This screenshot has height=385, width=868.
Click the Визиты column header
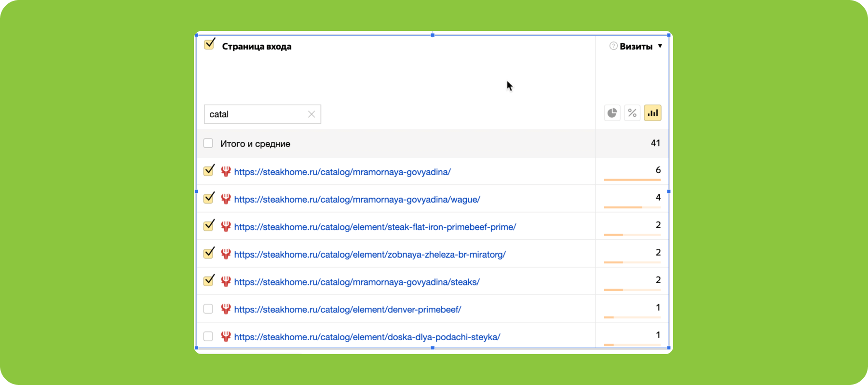[x=636, y=46]
